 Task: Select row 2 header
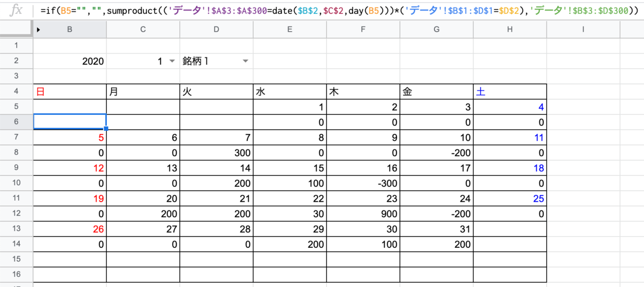coord(16,61)
